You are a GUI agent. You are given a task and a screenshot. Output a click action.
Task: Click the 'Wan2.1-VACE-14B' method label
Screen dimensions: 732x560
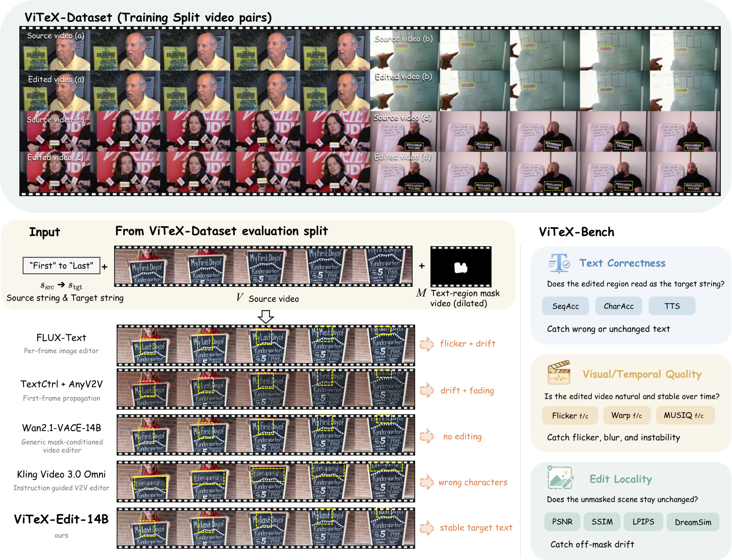[62, 428]
